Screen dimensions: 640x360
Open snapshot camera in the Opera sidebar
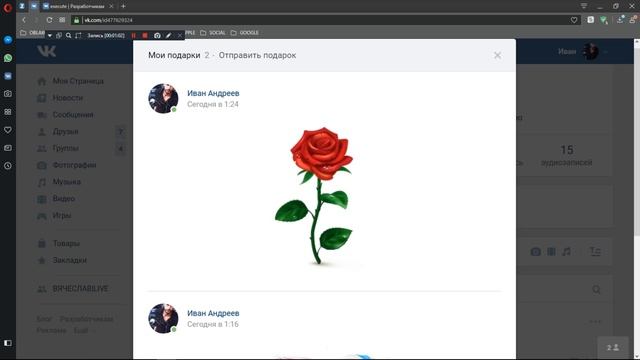tap(8, 94)
